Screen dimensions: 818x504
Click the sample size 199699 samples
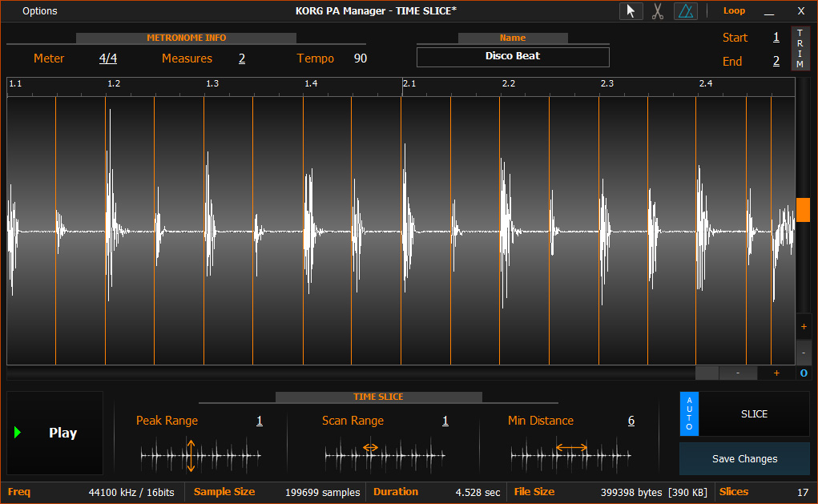point(322,493)
